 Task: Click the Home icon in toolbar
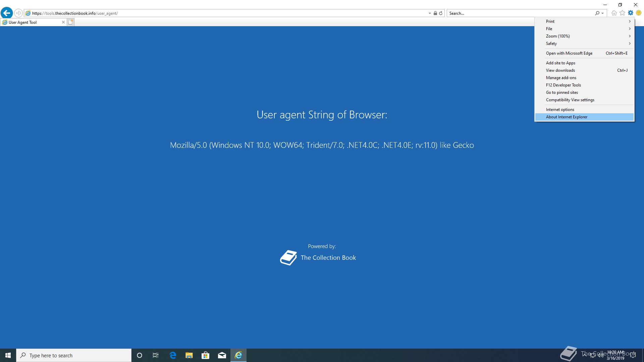[614, 13]
